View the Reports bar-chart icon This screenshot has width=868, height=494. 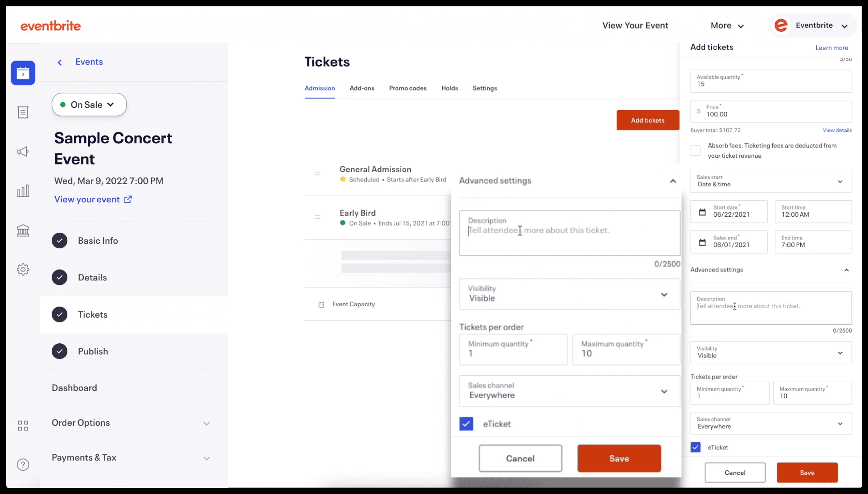pos(23,191)
